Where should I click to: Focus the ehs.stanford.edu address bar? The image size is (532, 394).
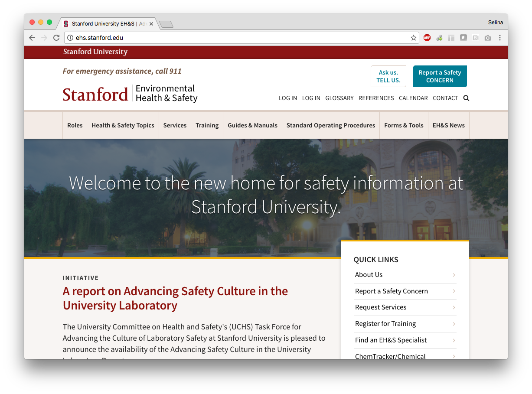tap(242, 38)
